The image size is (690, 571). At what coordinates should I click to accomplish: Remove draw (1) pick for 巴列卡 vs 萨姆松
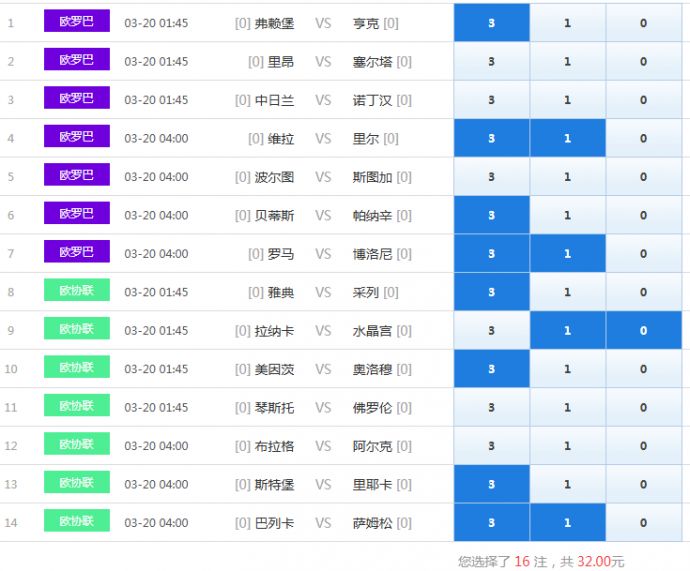567,523
